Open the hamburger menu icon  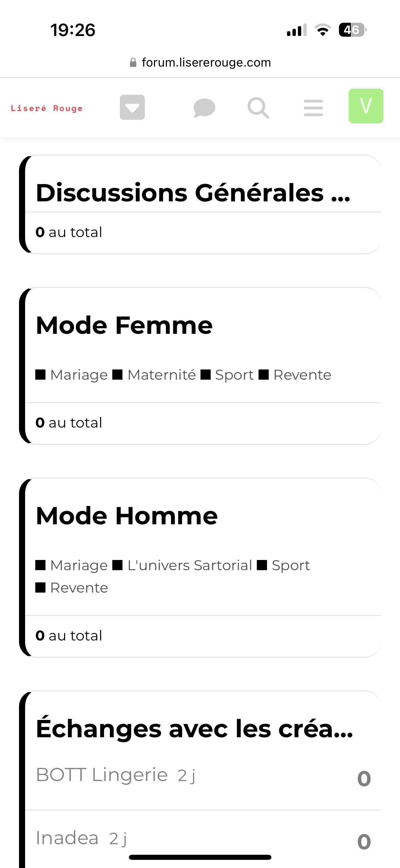[313, 108]
